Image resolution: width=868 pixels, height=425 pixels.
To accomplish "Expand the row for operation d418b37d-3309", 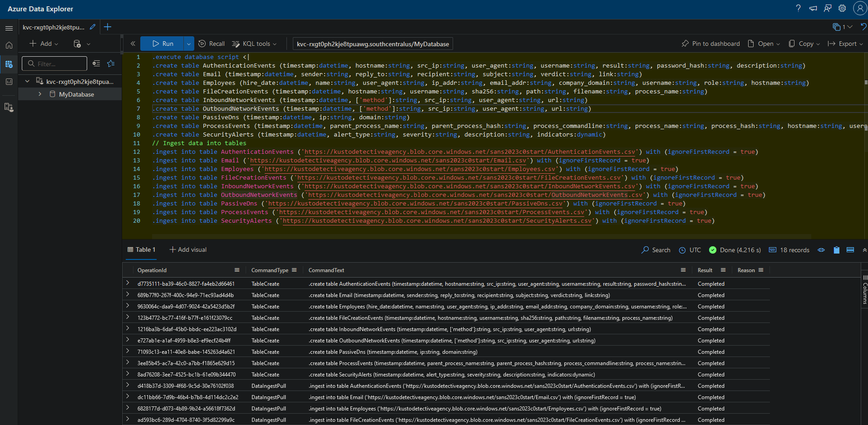I will point(128,385).
